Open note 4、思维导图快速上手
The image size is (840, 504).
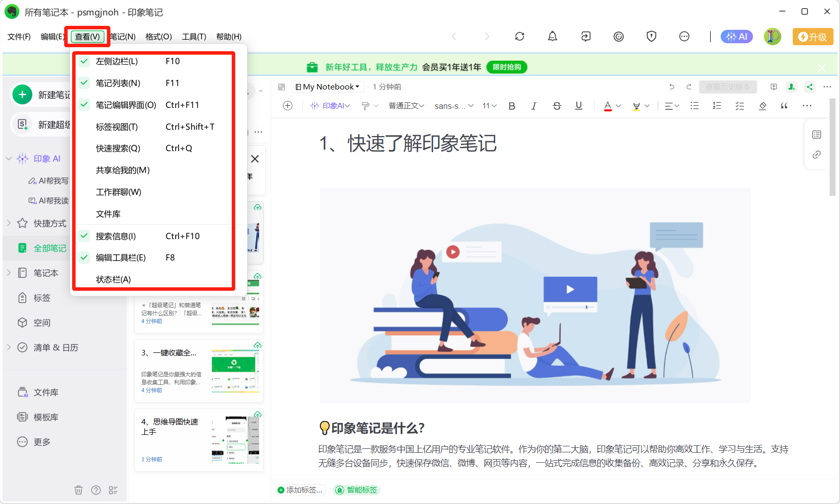(198, 440)
